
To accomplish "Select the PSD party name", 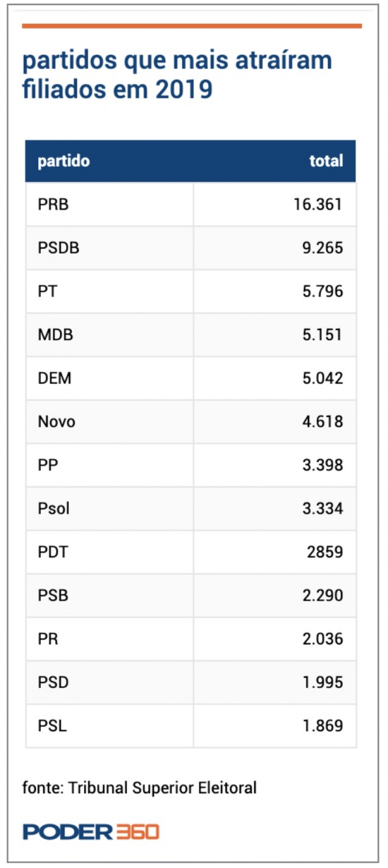I will point(53,682).
